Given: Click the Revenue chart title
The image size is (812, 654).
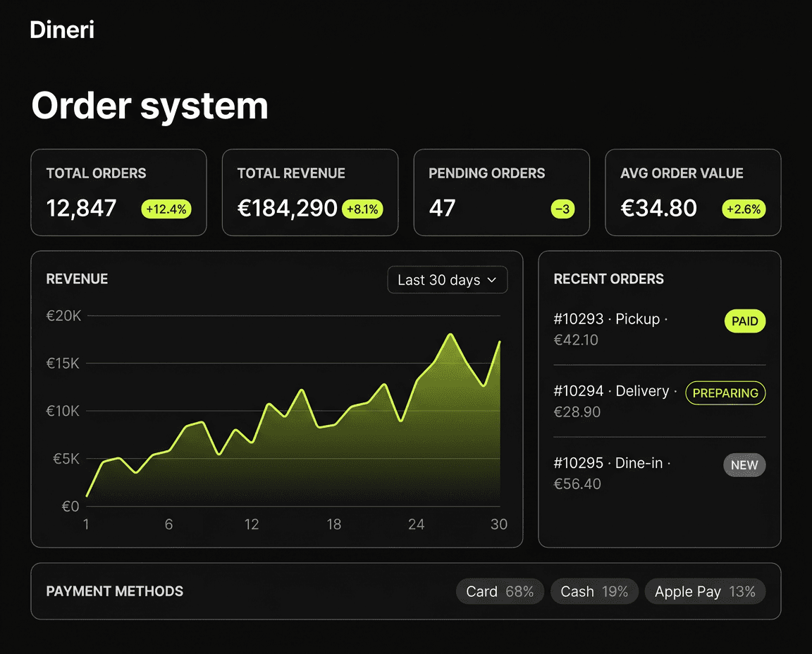Looking at the screenshot, I should 77,278.
